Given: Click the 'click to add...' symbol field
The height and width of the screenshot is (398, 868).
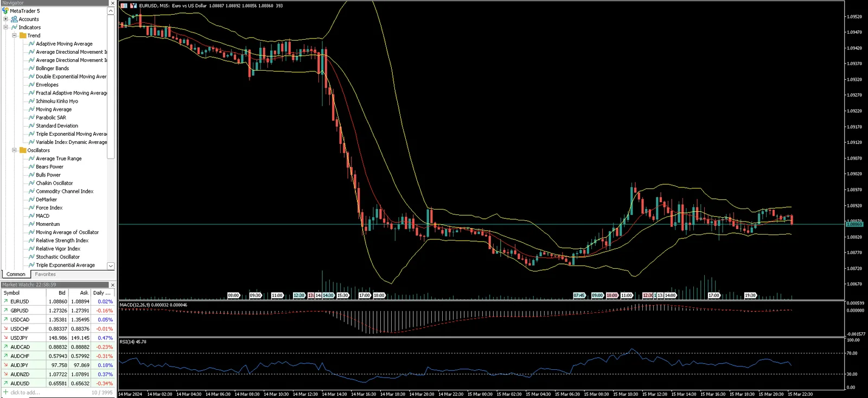Looking at the screenshot, I should coord(25,392).
